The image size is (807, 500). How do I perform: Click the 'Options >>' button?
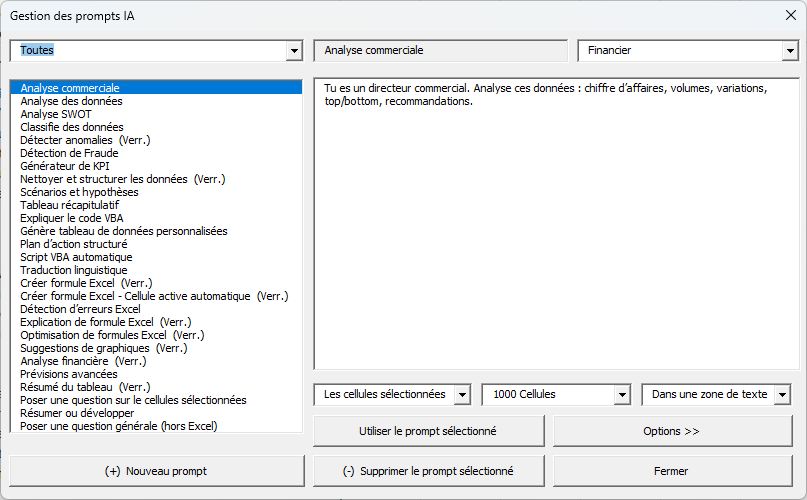point(671,431)
